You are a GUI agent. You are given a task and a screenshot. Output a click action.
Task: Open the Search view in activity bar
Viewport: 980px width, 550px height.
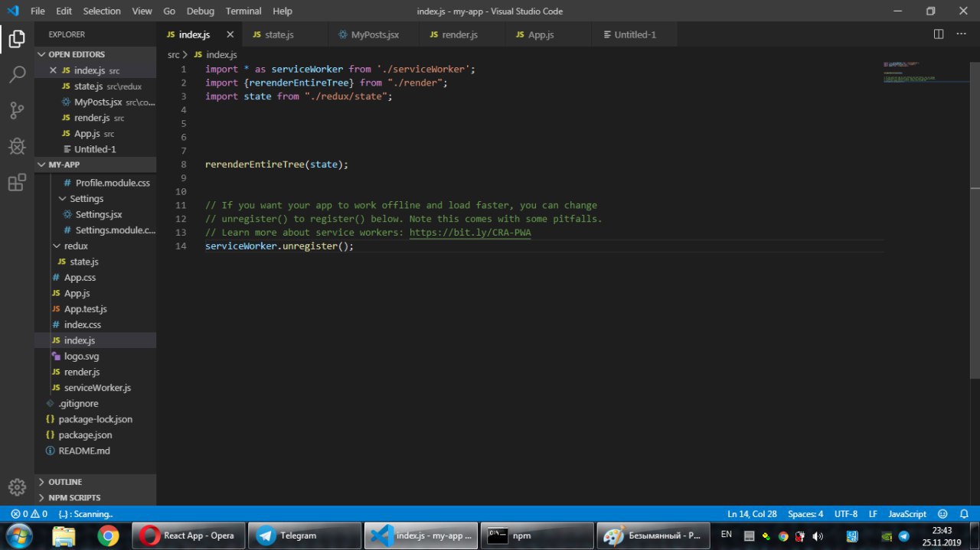17,74
